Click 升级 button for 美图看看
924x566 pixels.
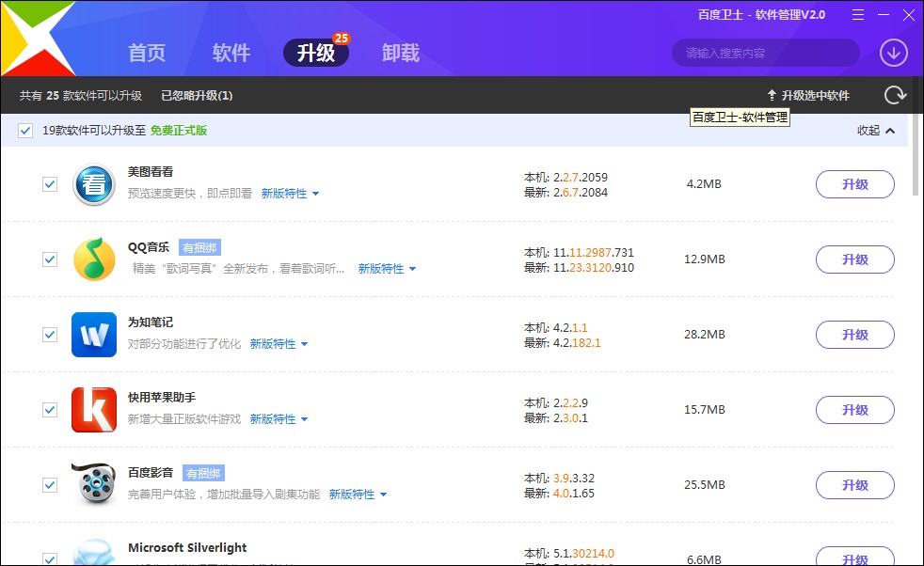[x=855, y=184]
